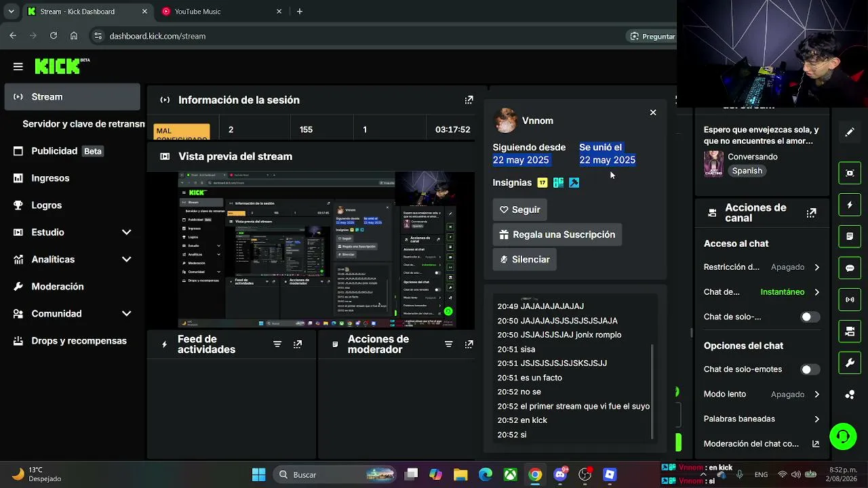868x488 pixels.
Task: Pop out the Información de la sesión panel
Action: point(469,100)
